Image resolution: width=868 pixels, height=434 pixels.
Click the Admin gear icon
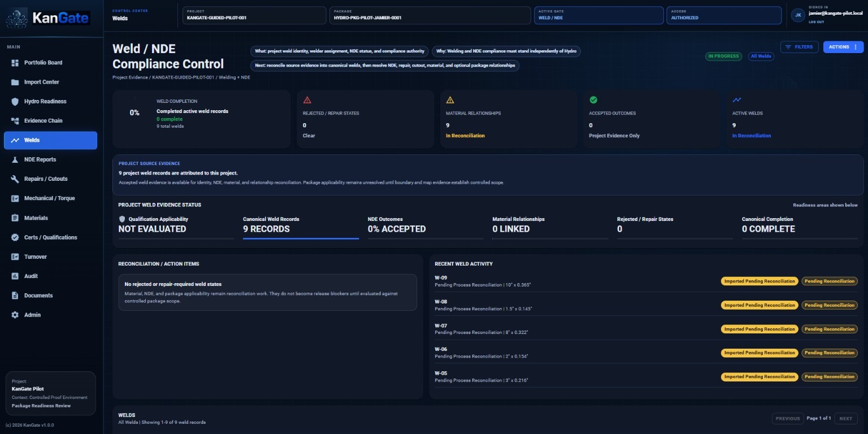[x=15, y=315]
